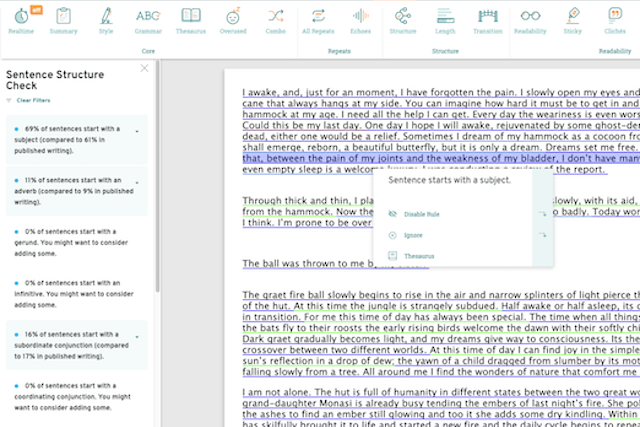
Task: Run the Style check
Action: (106, 20)
